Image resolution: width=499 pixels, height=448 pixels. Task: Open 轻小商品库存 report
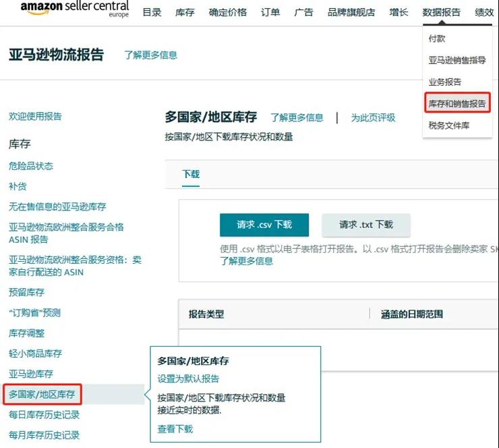(x=35, y=354)
